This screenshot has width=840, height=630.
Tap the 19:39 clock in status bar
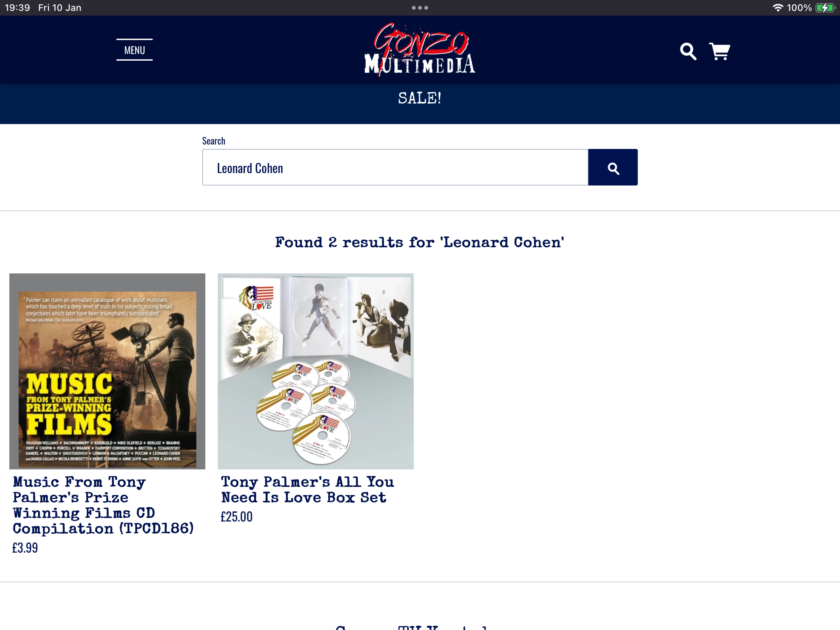pos(17,8)
